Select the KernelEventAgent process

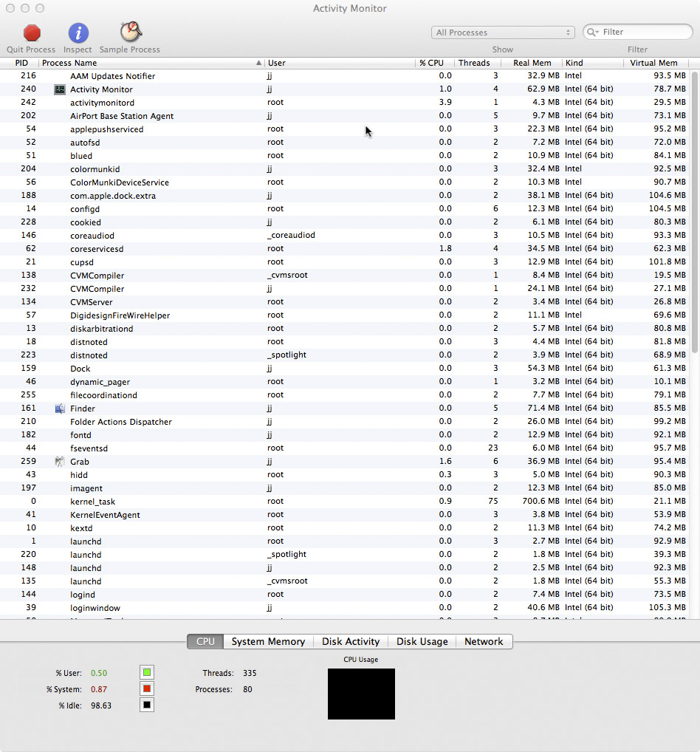[346, 515]
